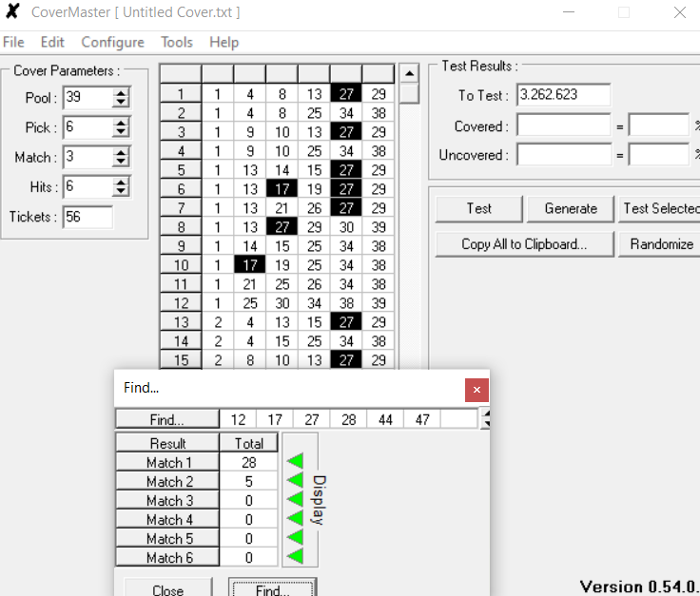Viewport: 700px width, 596px height.
Task: Click Find number cell containing 28
Action: [x=349, y=419]
